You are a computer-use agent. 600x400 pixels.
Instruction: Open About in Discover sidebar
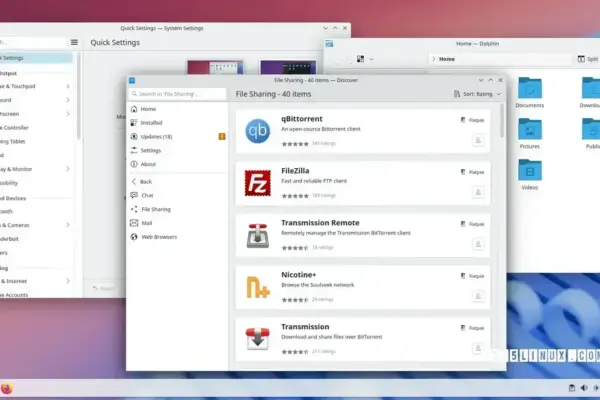177,164
